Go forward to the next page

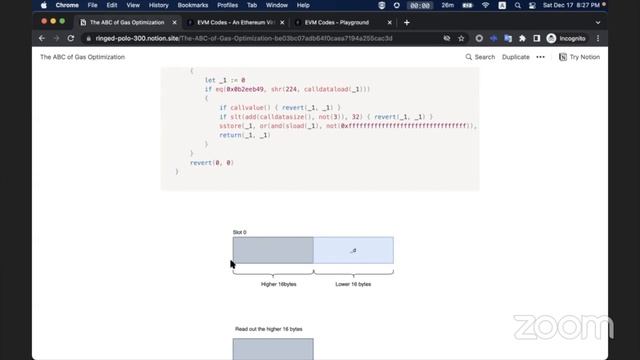(56, 38)
